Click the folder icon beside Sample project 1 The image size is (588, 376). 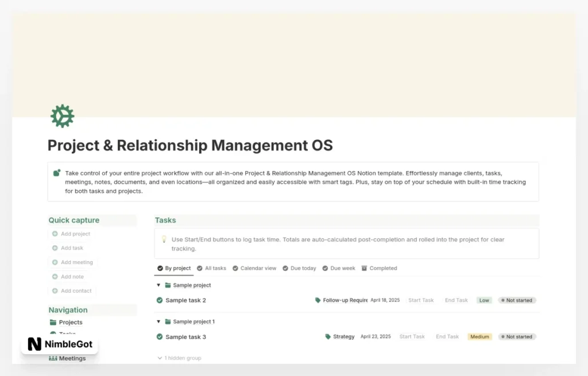pyautogui.click(x=168, y=321)
